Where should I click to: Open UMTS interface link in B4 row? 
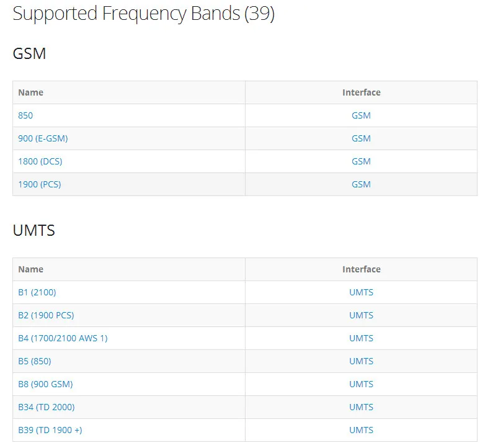pyautogui.click(x=361, y=338)
